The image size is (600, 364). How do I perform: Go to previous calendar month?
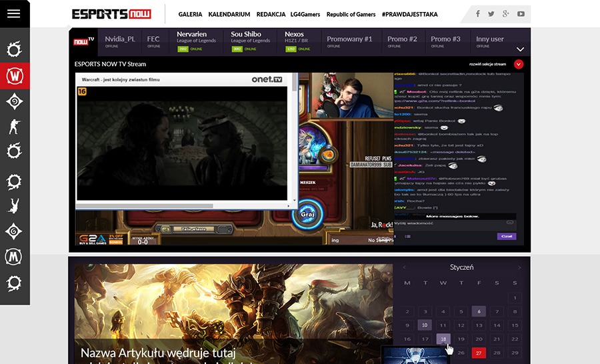404,267
